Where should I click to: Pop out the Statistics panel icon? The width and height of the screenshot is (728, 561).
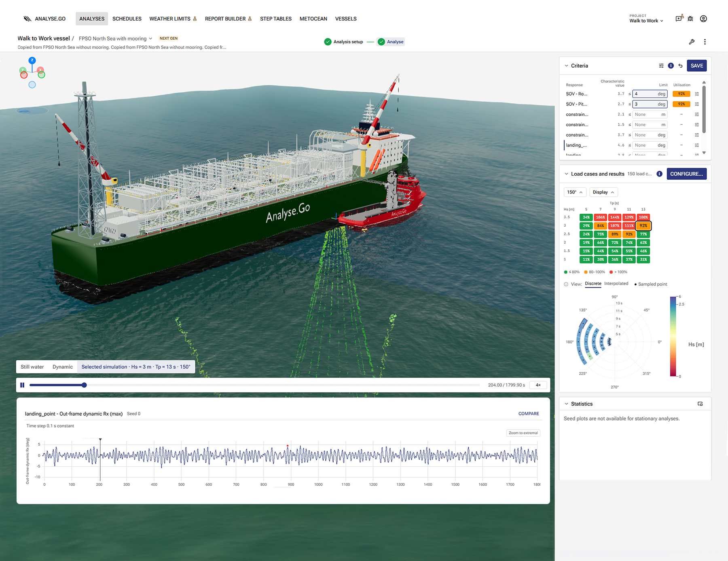(700, 404)
